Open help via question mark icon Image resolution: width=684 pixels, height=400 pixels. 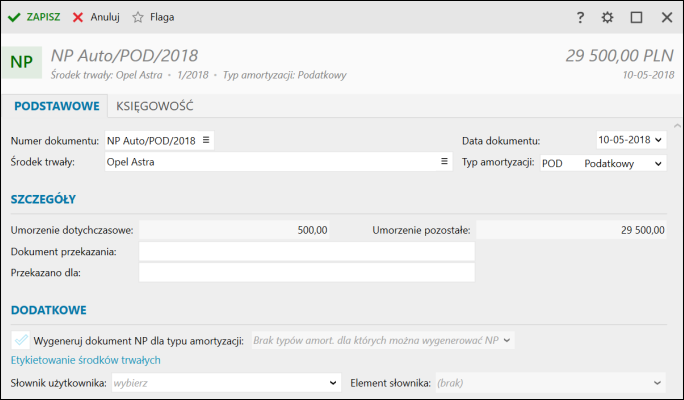click(x=580, y=17)
